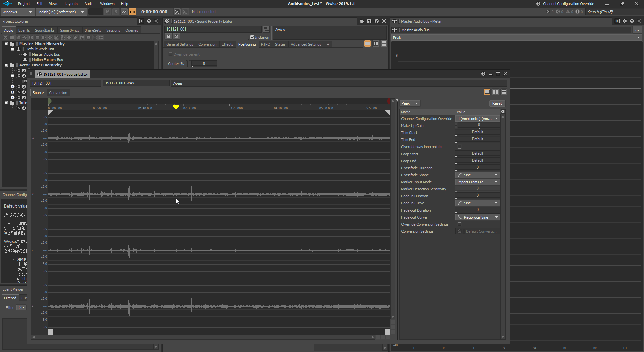Open the Layouts menu
The width and height of the screenshot is (644, 352).
click(x=71, y=4)
